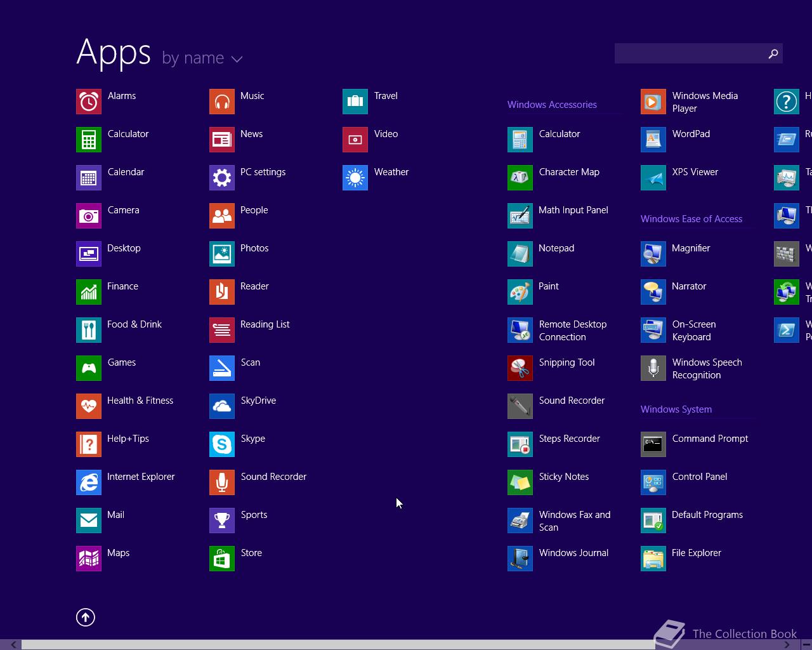Open the People app icon
812x650 pixels.
point(222,216)
